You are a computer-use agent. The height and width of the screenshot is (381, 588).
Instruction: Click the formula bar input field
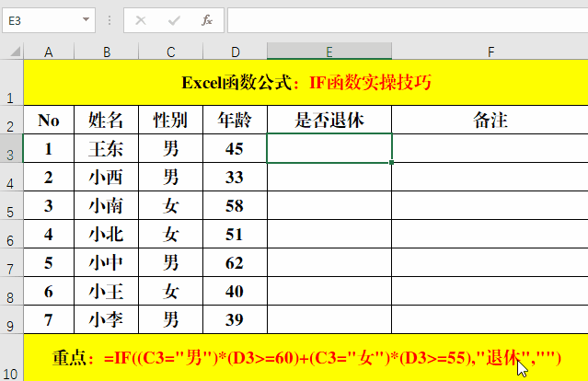[x=405, y=19]
